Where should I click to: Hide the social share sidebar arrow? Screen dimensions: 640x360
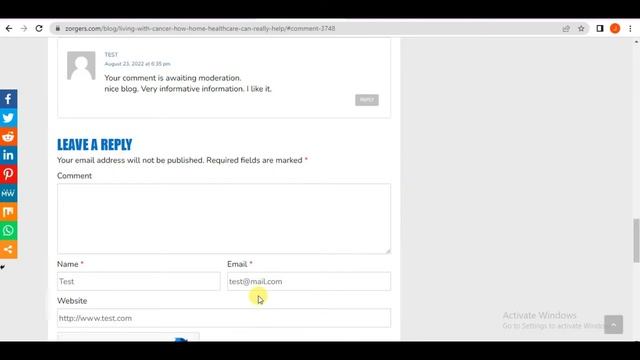[x=2, y=267]
